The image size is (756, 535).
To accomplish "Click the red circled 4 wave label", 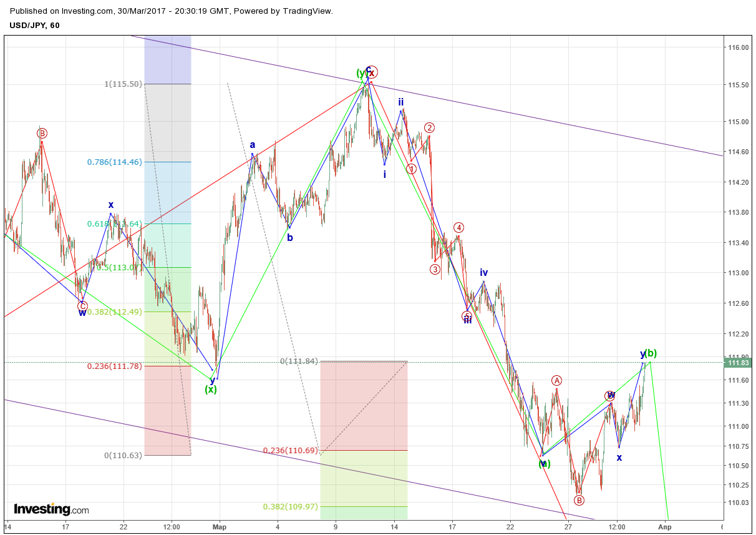I will point(458,227).
